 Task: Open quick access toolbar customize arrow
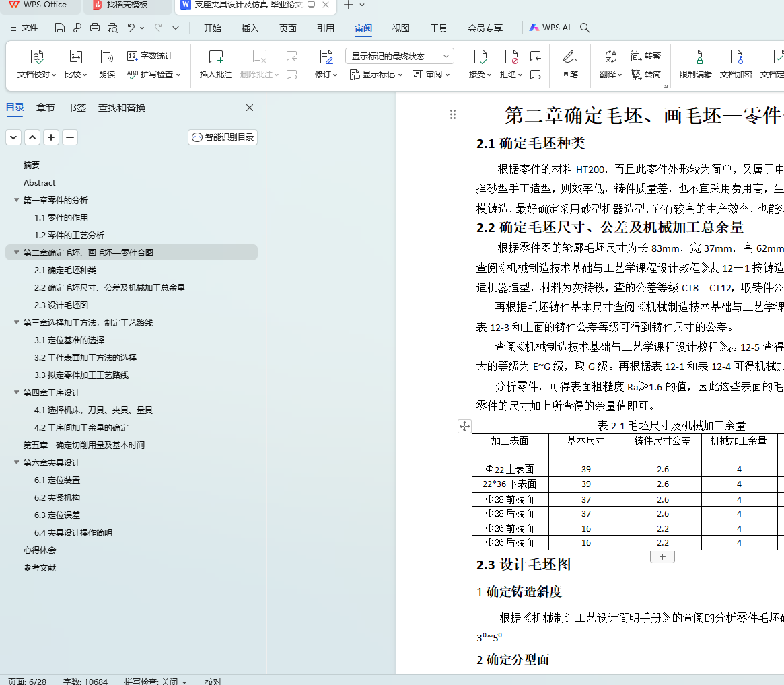tap(176, 28)
